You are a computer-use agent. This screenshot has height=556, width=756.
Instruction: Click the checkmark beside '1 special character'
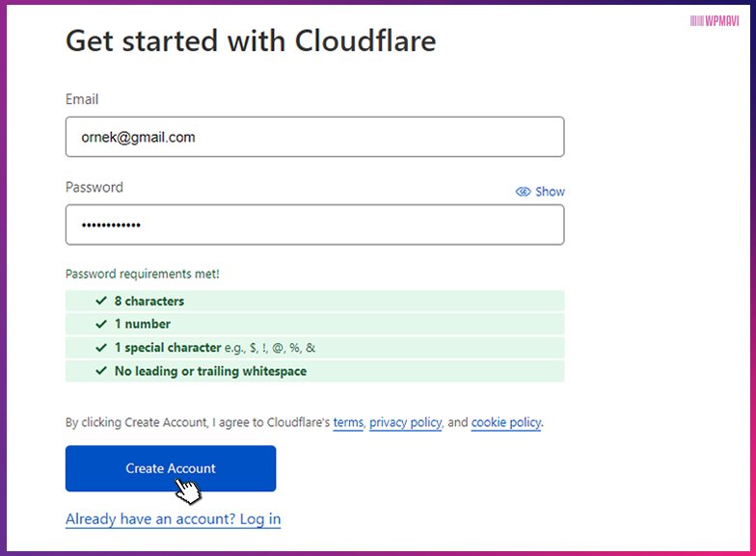point(100,347)
